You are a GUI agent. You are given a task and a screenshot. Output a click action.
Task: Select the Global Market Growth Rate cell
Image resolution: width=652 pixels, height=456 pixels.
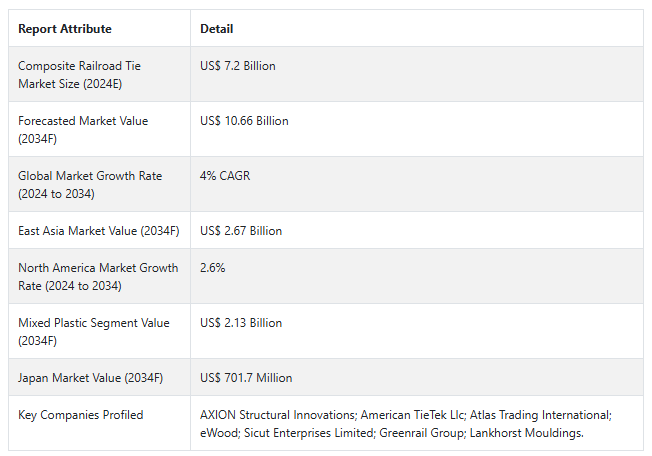pos(90,184)
